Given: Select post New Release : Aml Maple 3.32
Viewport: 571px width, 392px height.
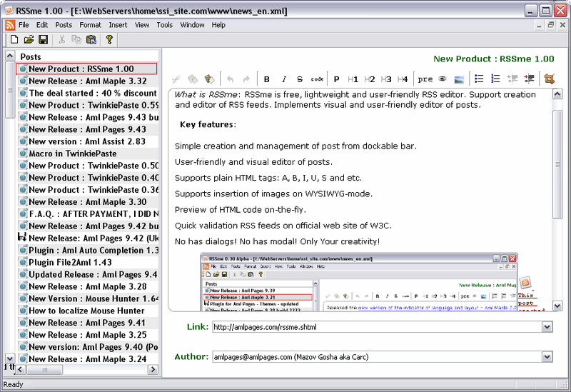Looking at the screenshot, I should [x=88, y=81].
